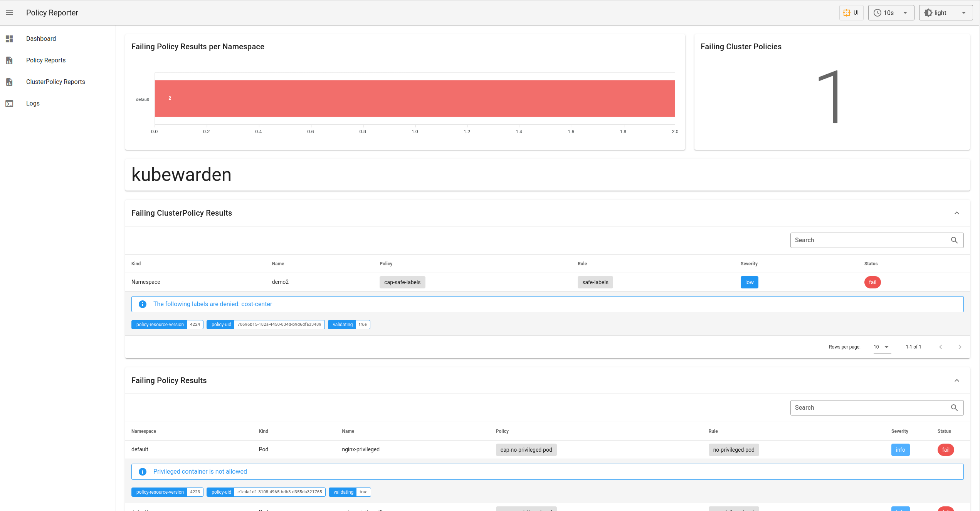This screenshot has width=980, height=511.
Task: Click the cap-safe-labels policy button
Action: point(401,282)
